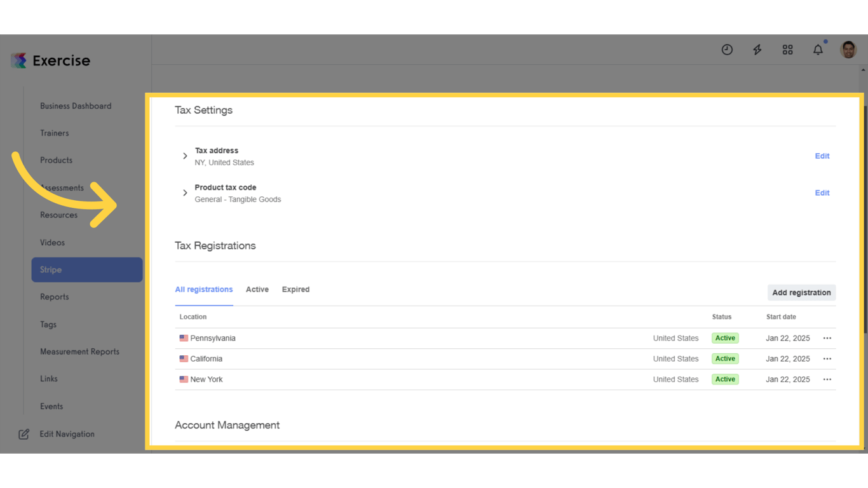Image resolution: width=868 pixels, height=488 pixels.
Task: Switch to the Expired registrations tab
Action: click(295, 289)
